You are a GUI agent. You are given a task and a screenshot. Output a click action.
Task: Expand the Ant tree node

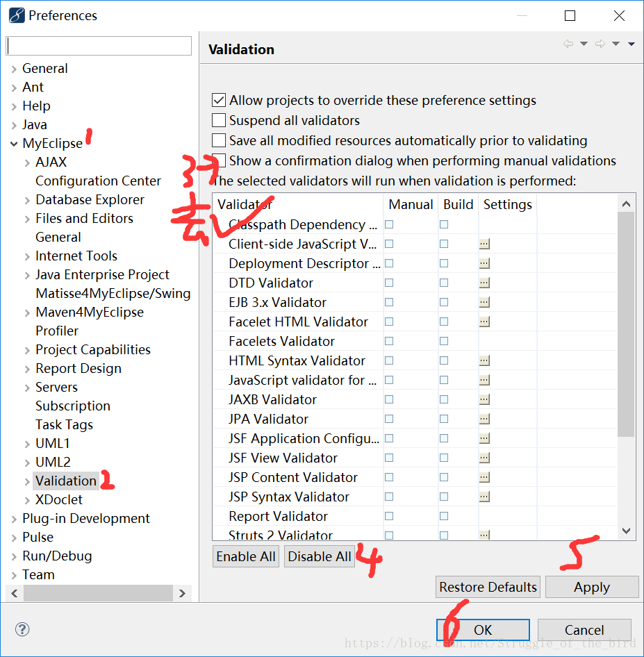pyautogui.click(x=14, y=88)
